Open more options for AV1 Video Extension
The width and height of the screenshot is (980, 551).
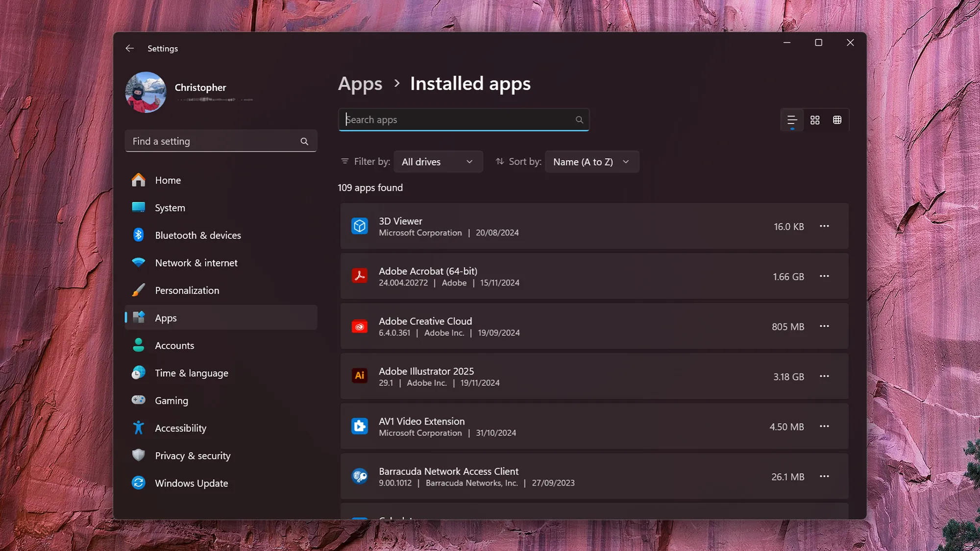click(824, 426)
